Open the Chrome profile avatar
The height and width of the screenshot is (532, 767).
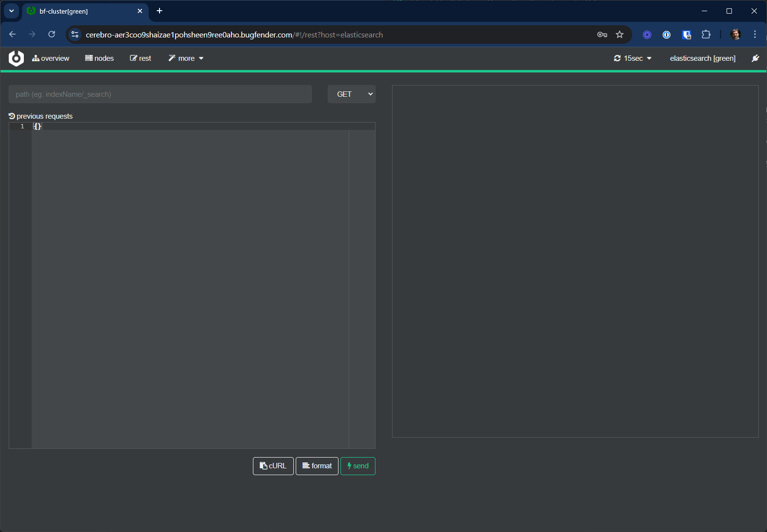point(735,35)
